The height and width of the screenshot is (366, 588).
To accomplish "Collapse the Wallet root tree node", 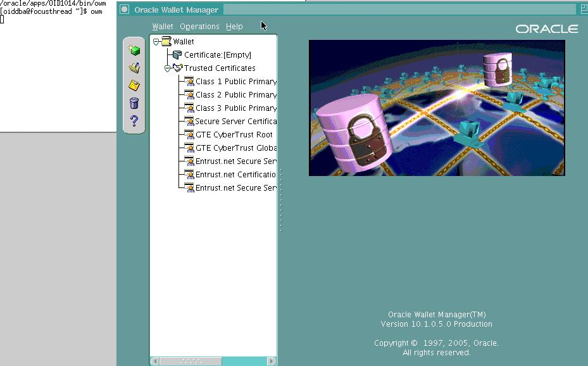I will [x=156, y=42].
